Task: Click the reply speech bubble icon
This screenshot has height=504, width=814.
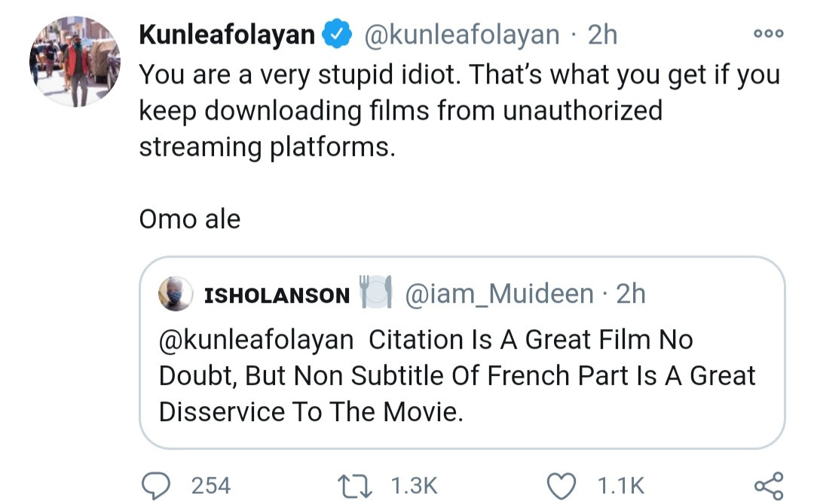Action: (156, 483)
